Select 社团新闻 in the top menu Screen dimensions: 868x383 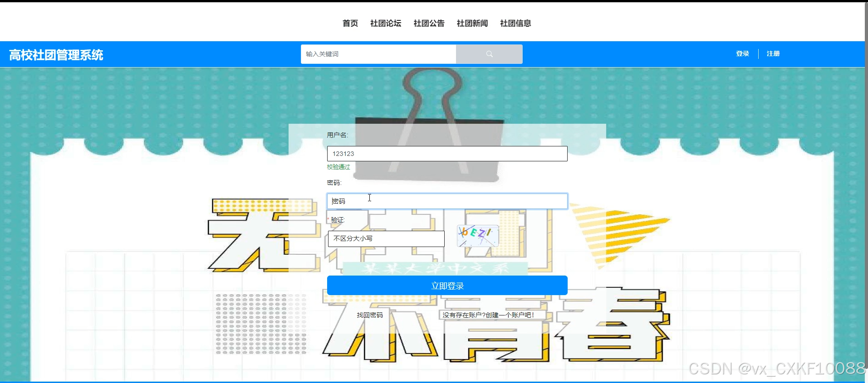point(472,23)
